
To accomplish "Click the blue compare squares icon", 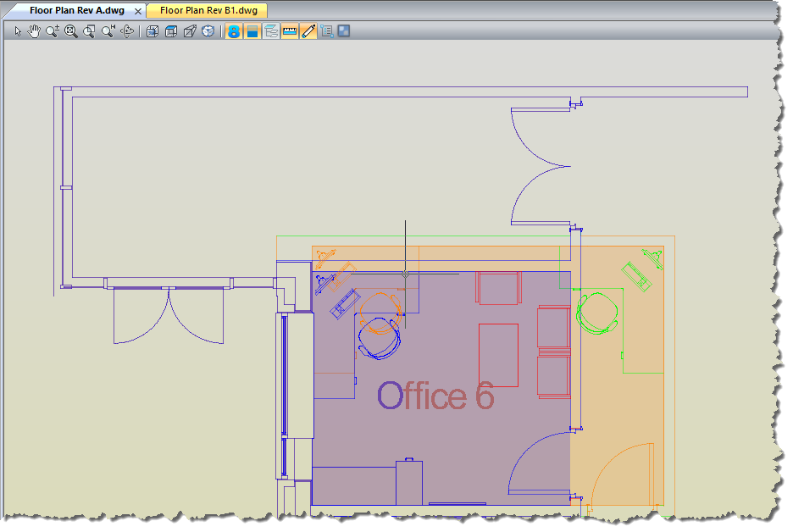I will click(344, 31).
